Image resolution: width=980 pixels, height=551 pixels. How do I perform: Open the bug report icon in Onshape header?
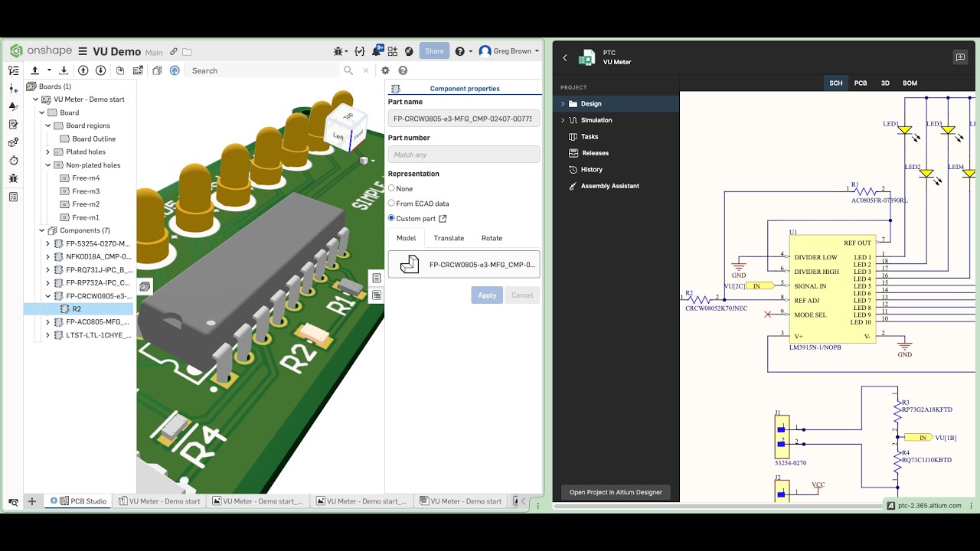click(x=339, y=51)
